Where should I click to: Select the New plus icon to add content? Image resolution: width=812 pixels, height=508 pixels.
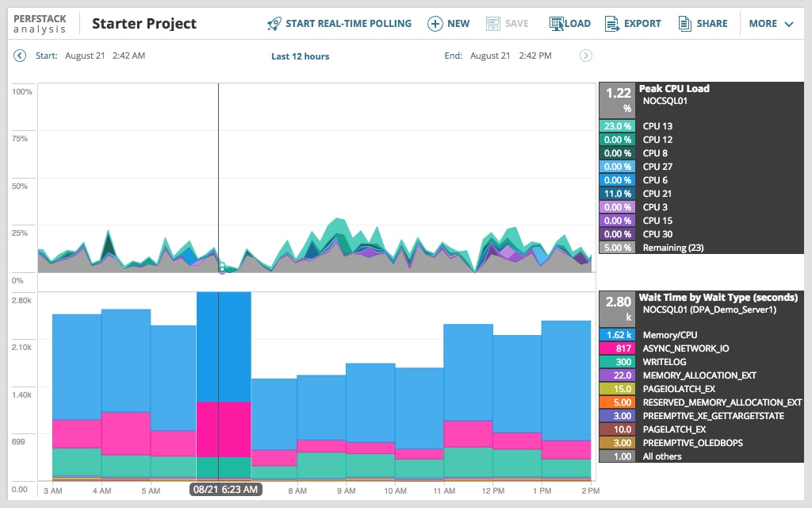436,24
